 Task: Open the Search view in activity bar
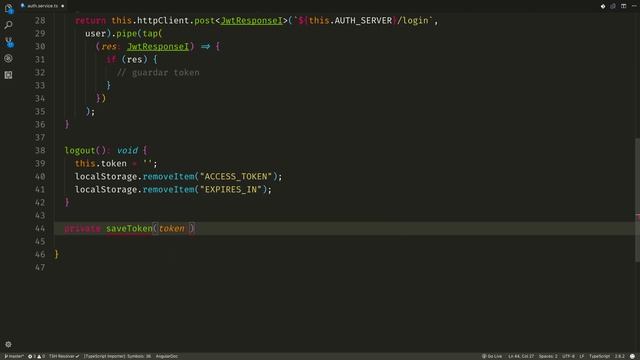pos(8,25)
